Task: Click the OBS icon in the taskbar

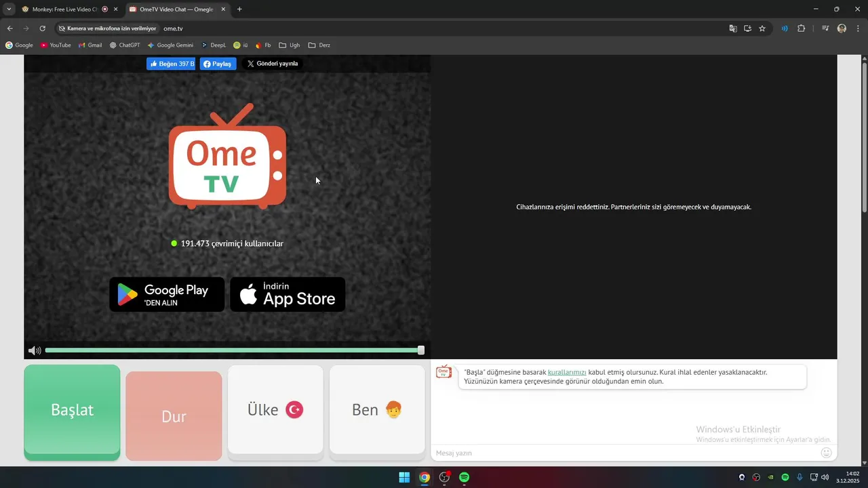Action: (444, 477)
